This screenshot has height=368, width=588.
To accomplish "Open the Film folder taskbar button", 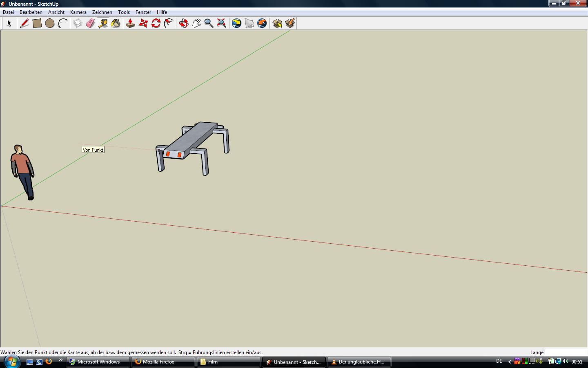I will pyautogui.click(x=228, y=362).
